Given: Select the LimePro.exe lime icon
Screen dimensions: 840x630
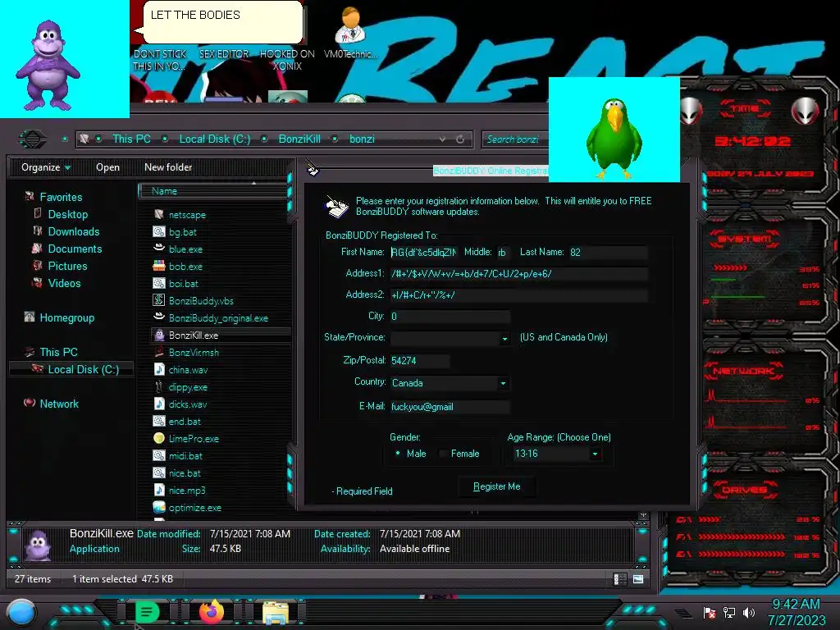Looking at the screenshot, I should (x=159, y=438).
